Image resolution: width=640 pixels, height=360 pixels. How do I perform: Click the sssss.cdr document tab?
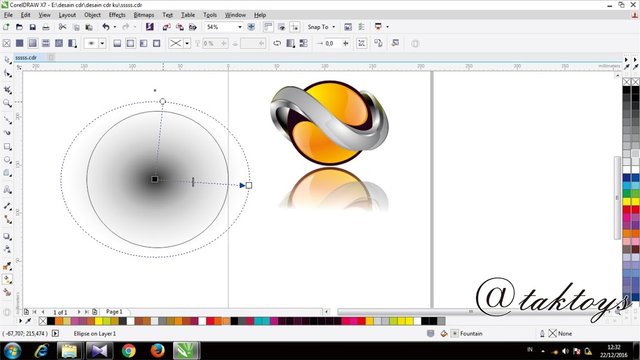coord(26,58)
